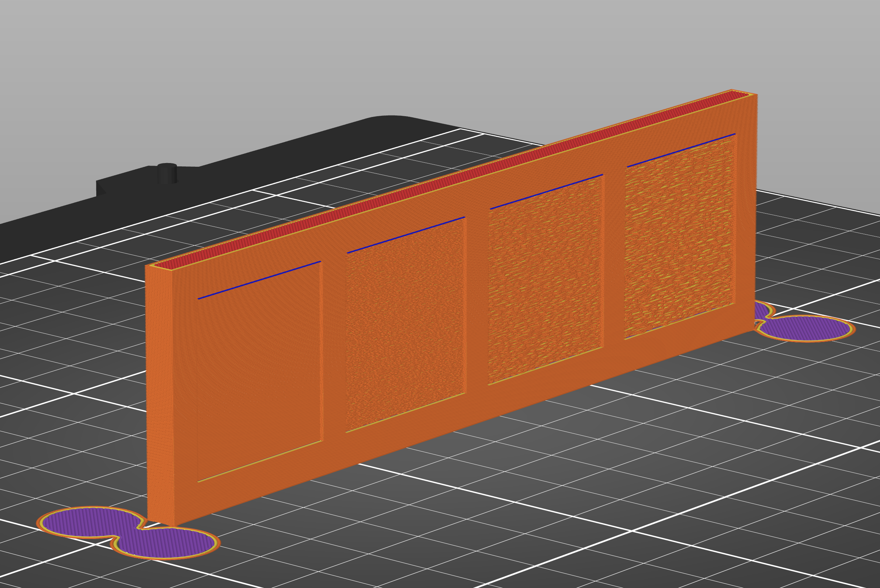Screen dimensions: 880x588
Task: Select the second, finely textured square panel
Action: 406,325
